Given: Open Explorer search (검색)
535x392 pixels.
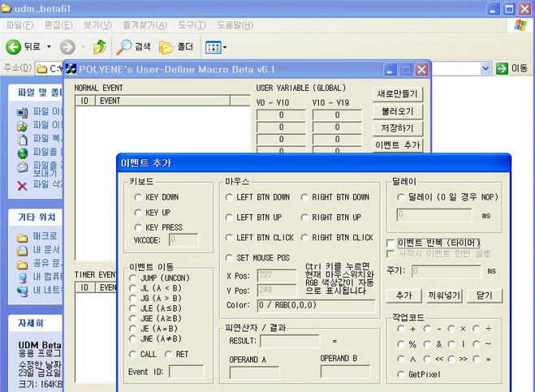Looking at the screenshot, I should tap(133, 47).
